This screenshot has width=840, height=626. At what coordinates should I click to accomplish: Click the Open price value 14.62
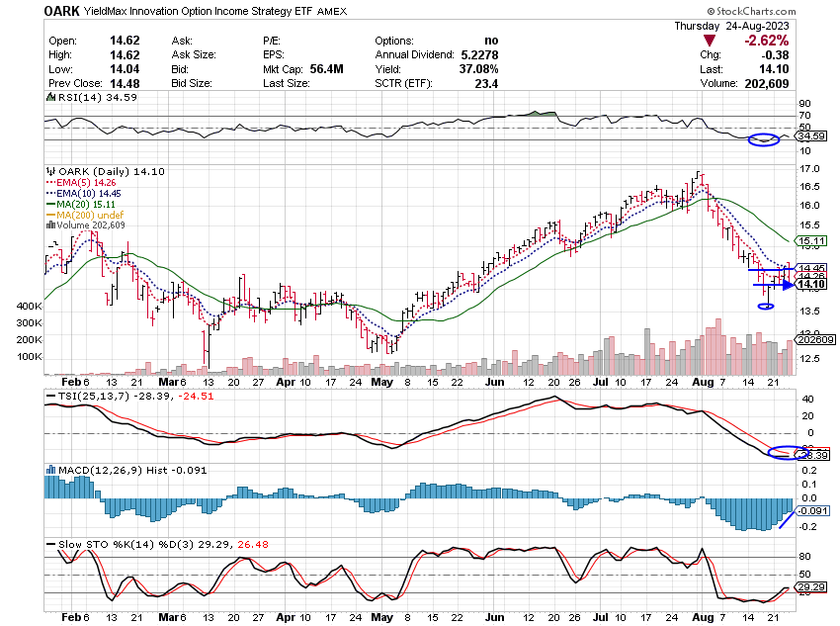(125, 41)
